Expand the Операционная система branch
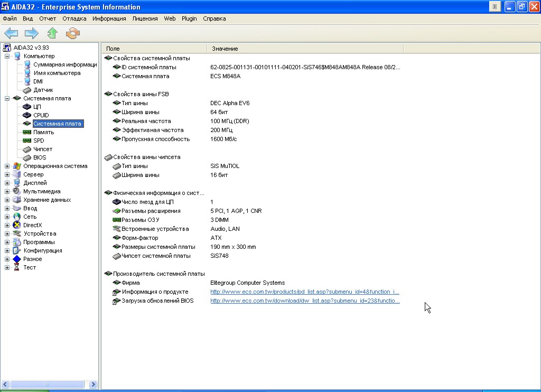541x392 pixels. (7, 166)
